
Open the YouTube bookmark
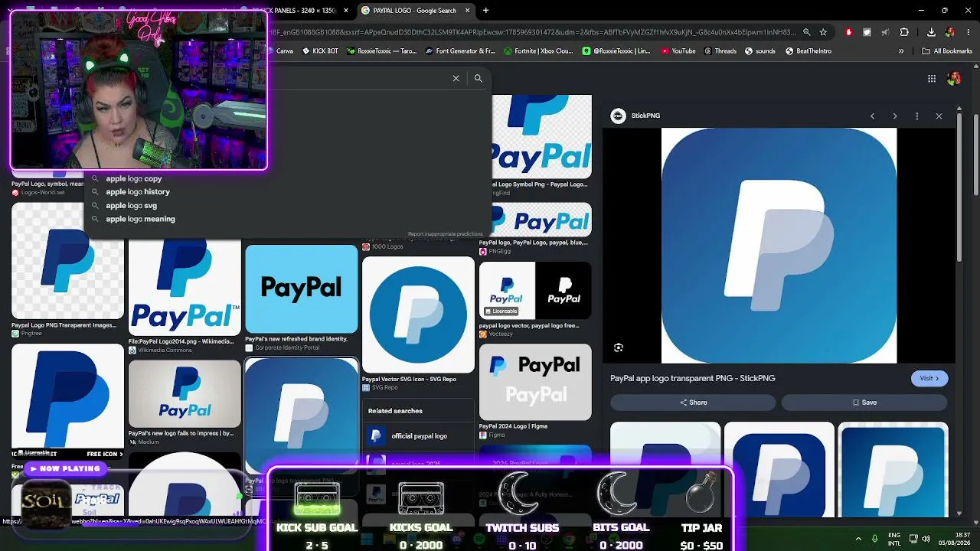pos(678,51)
